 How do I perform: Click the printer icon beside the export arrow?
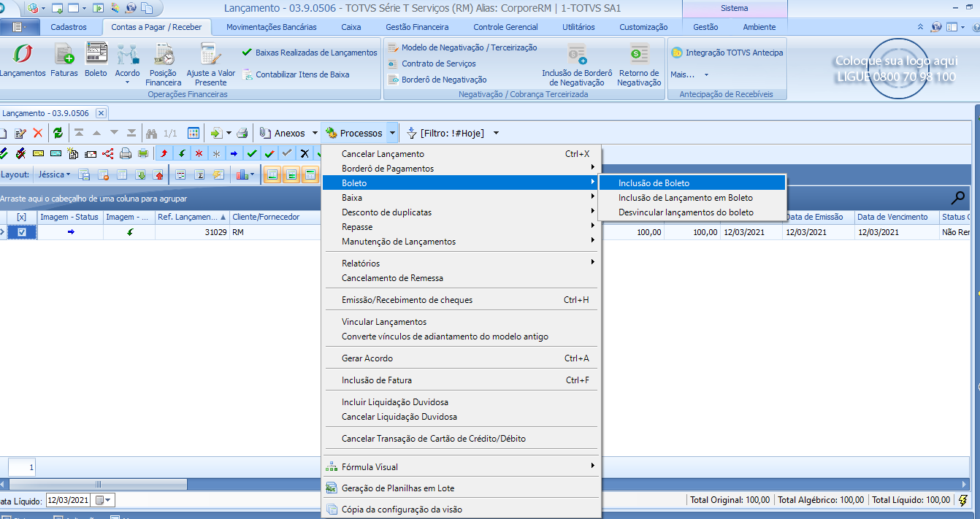(242, 133)
